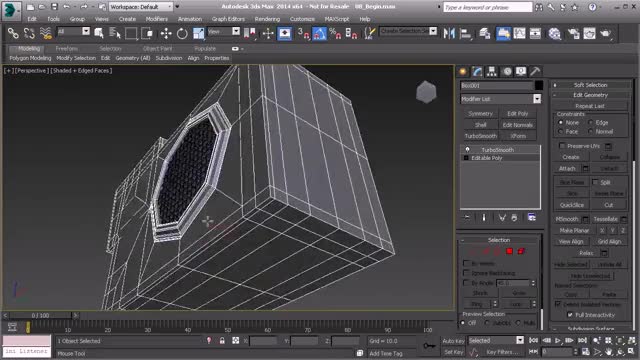Screen dimensions: 640x360
Task: Choose the Rectangular Selection Region tool
Action: (x=131, y=33)
